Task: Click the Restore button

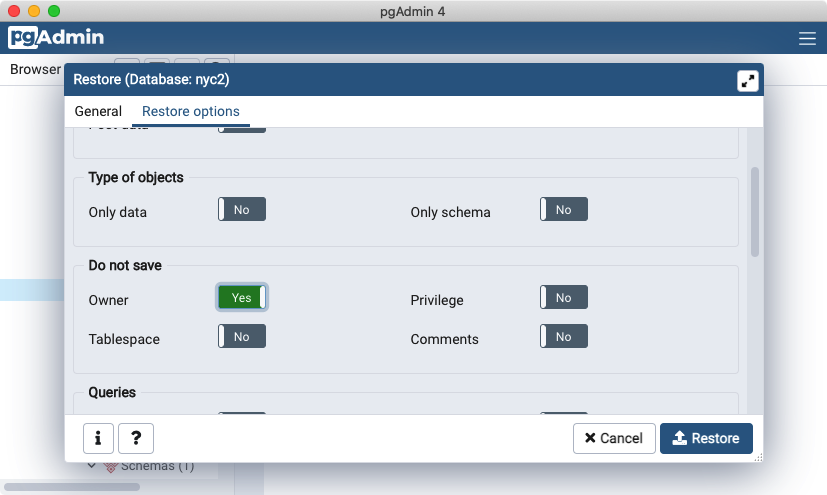Action: 706,438
